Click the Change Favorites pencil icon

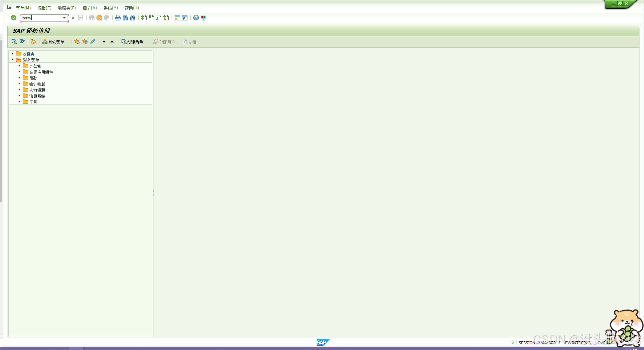pos(93,42)
